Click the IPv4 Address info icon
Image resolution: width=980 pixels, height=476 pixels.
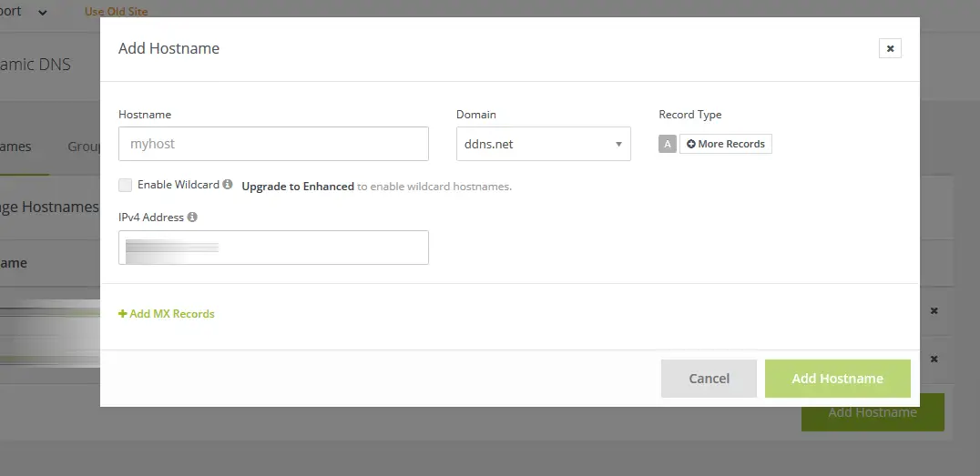(193, 218)
